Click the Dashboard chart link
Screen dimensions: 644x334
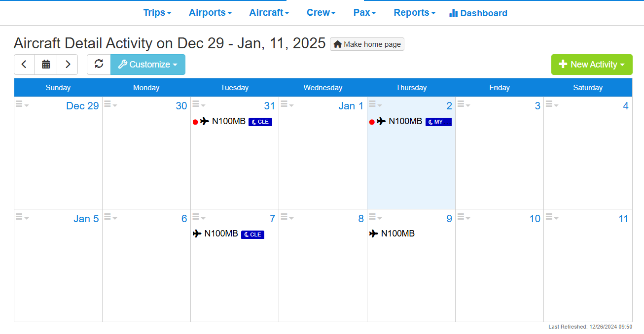[x=478, y=13]
